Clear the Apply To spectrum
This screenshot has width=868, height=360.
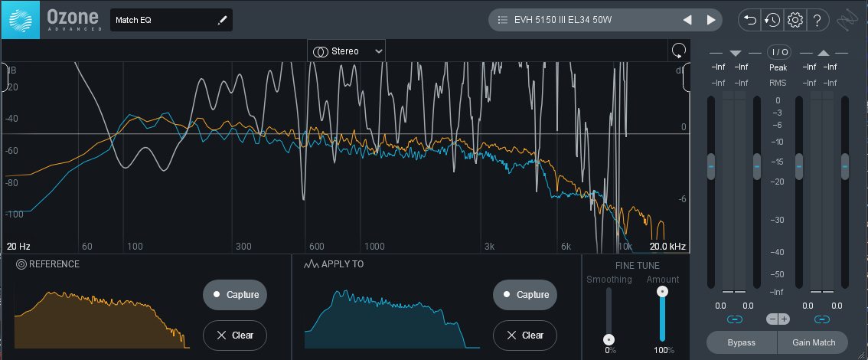point(525,335)
